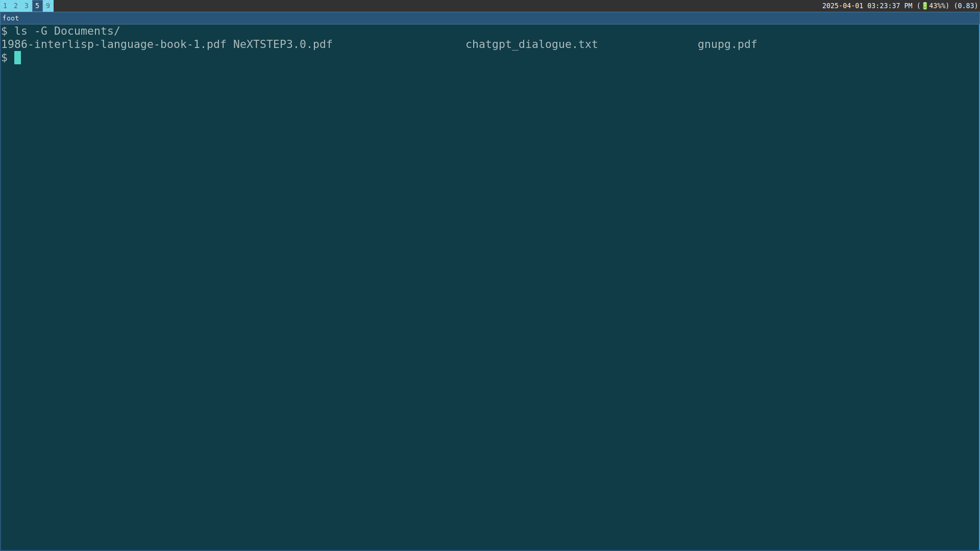The image size is (980, 551).
Task: Click the load average 0.83 indicator
Action: click(x=965, y=6)
